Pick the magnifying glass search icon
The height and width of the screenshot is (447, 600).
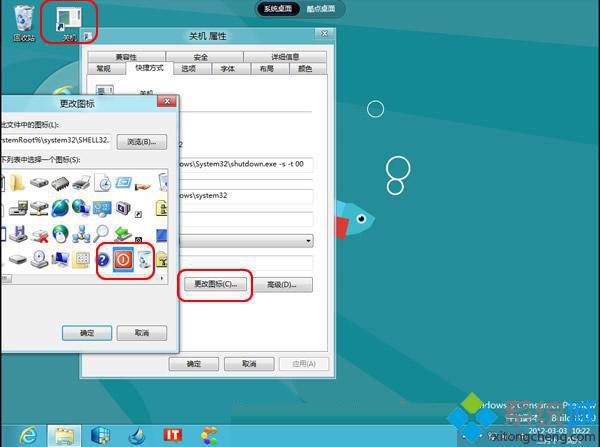(x=102, y=233)
